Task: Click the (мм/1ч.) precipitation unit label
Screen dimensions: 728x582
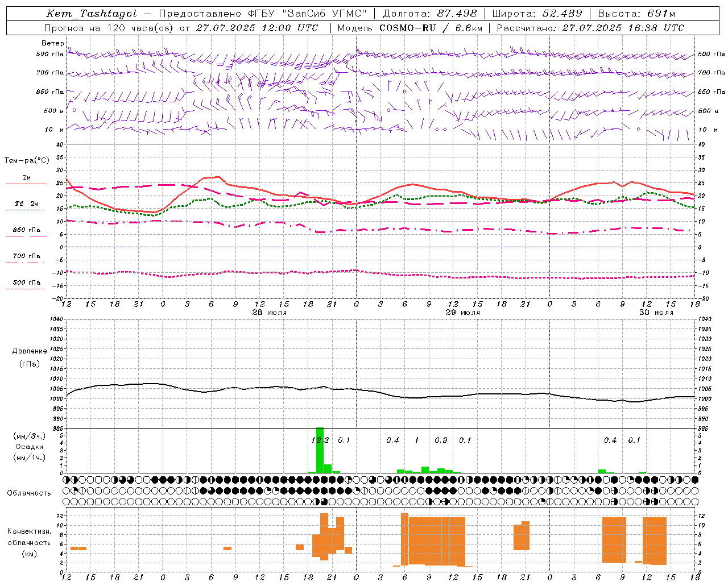Action: pyautogui.click(x=30, y=458)
